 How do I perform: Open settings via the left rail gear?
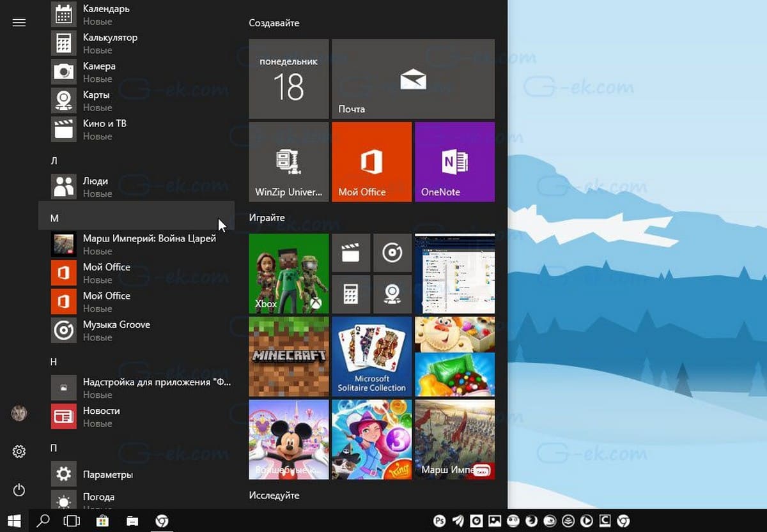click(19, 452)
